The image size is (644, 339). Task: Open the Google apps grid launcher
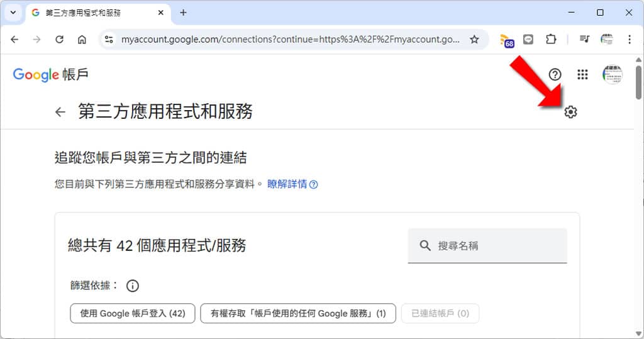pos(582,74)
